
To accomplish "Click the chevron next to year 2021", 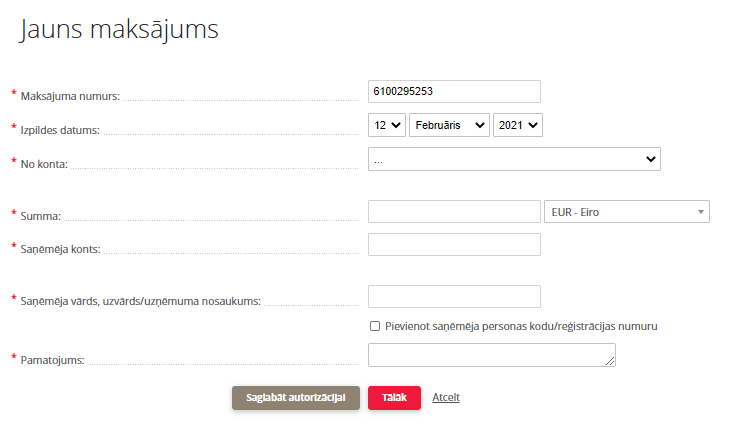I will click(x=533, y=125).
